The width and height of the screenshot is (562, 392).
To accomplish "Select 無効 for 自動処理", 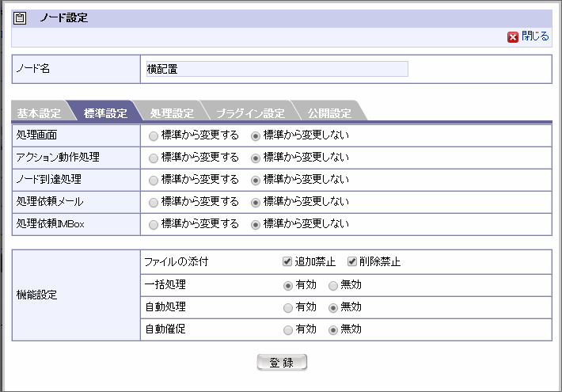I will (x=333, y=308).
